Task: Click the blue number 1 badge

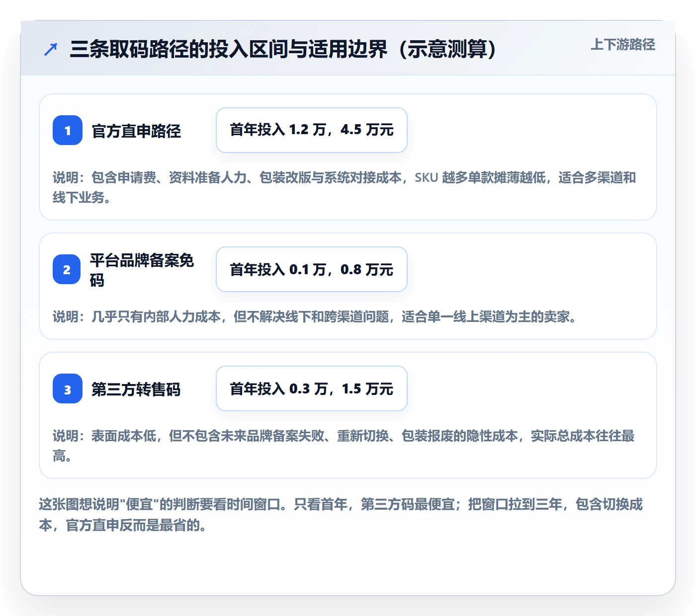Action: click(x=68, y=130)
